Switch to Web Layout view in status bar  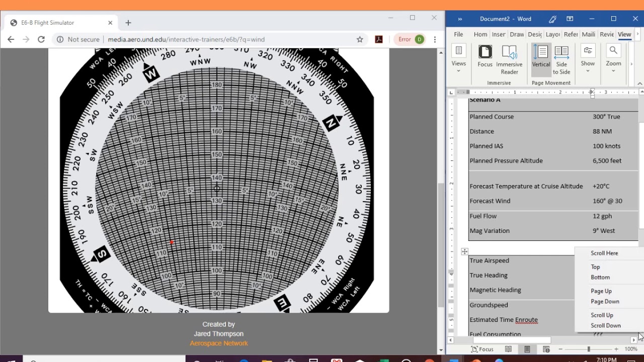546,349
